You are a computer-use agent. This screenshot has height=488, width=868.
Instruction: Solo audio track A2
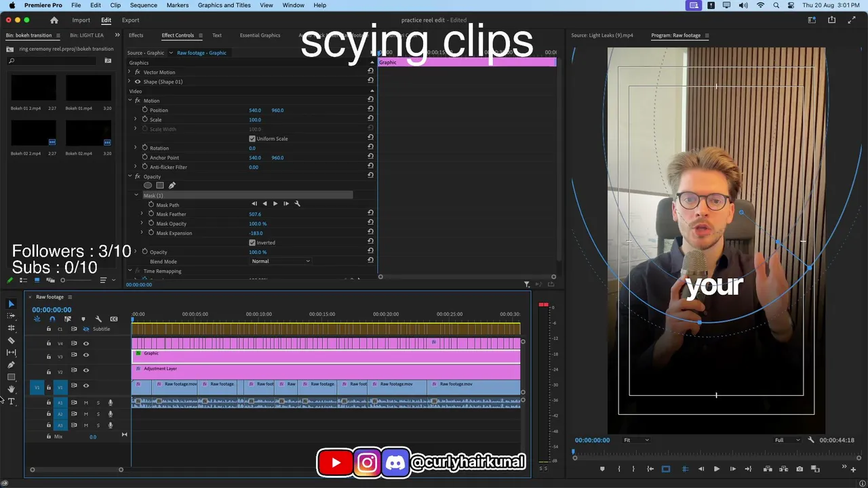(98, 414)
